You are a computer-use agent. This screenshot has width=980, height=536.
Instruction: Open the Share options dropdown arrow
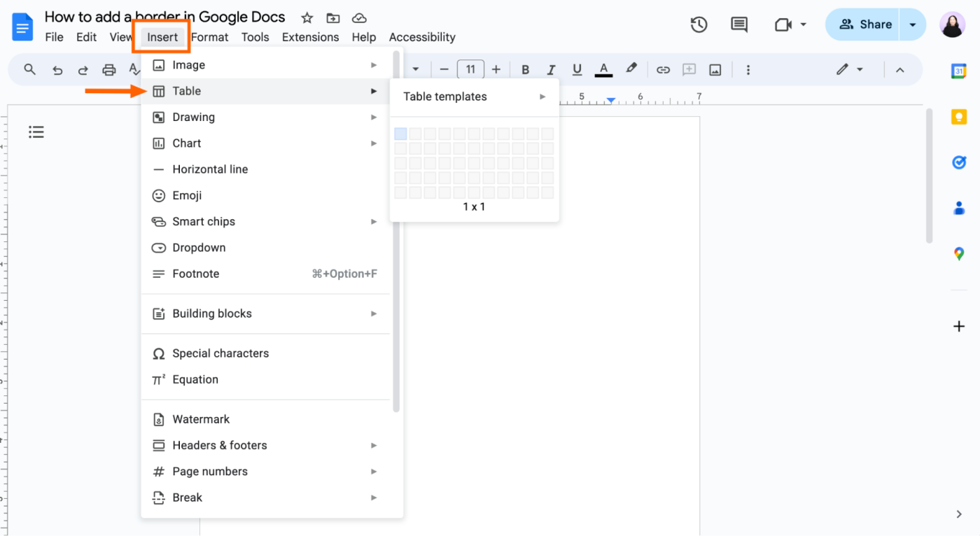[x=913, y=24]
